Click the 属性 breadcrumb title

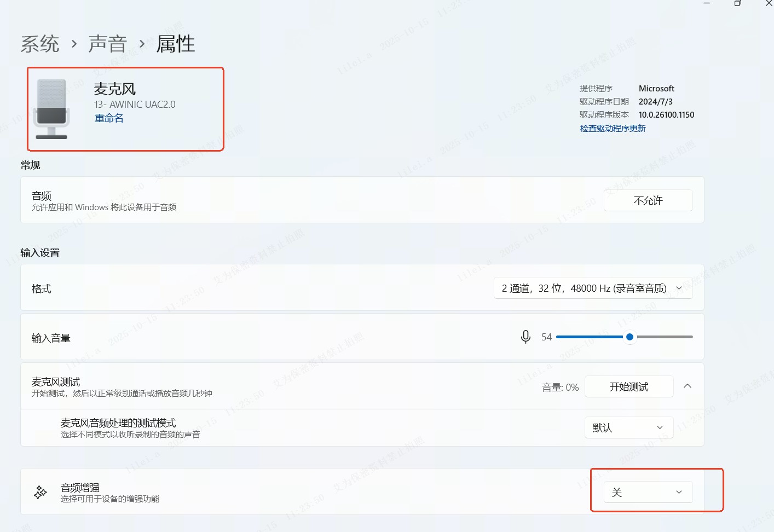[176, 44]
